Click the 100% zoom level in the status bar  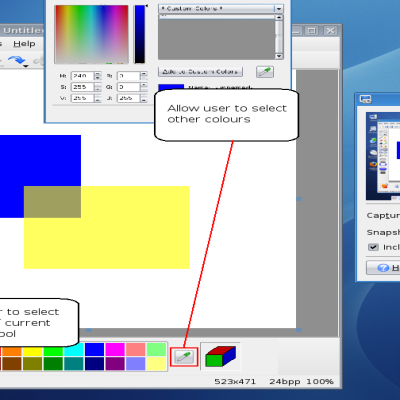319,381
